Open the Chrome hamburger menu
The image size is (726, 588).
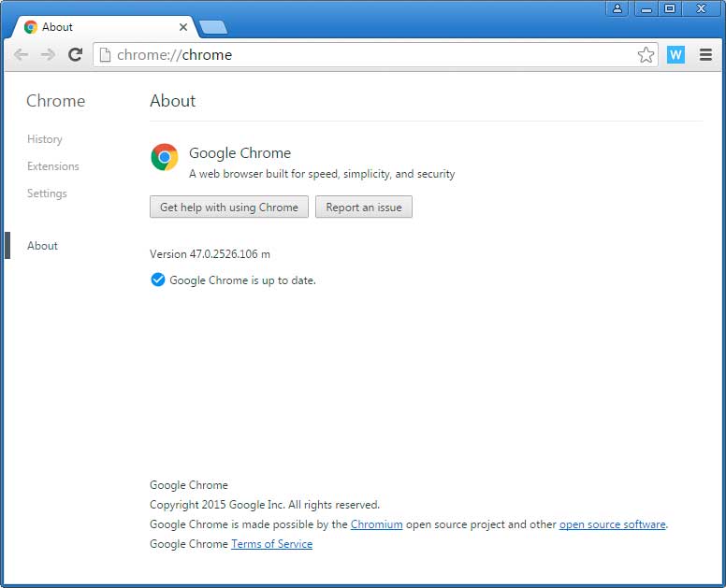(x=705, y=54)
